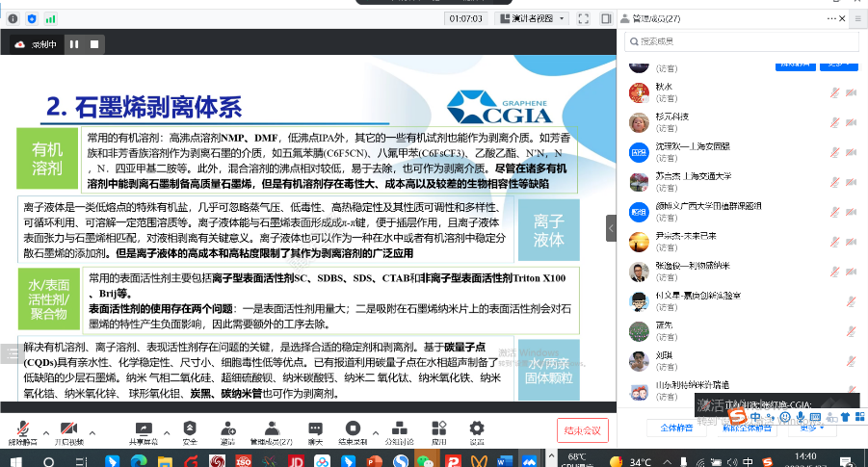The height and width of the screenshot is (467, 868).
Task: Toggle camera for 秋水
Action: [x=852, y=93]
